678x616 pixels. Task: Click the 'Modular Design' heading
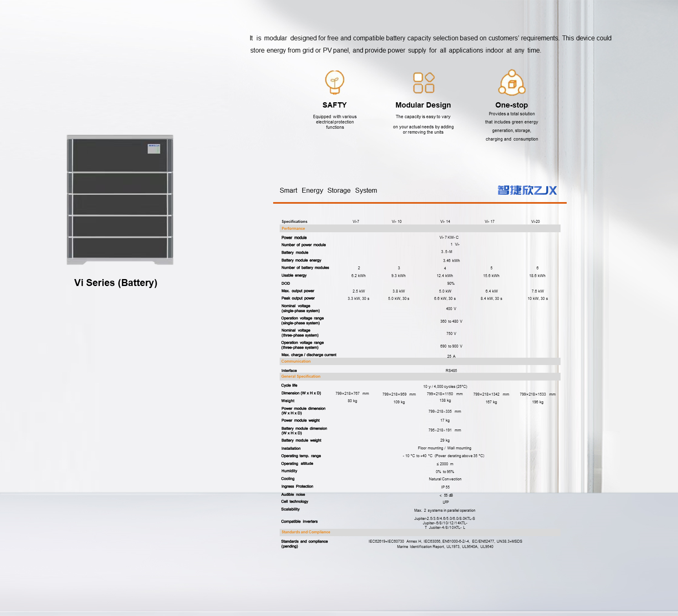(x=423, y=105)
